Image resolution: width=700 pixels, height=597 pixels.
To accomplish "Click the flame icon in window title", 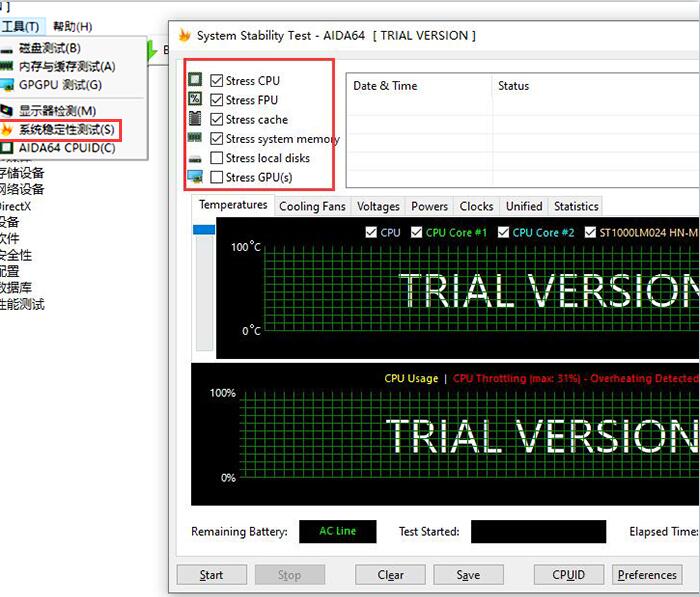I will [x=184, y=36].
